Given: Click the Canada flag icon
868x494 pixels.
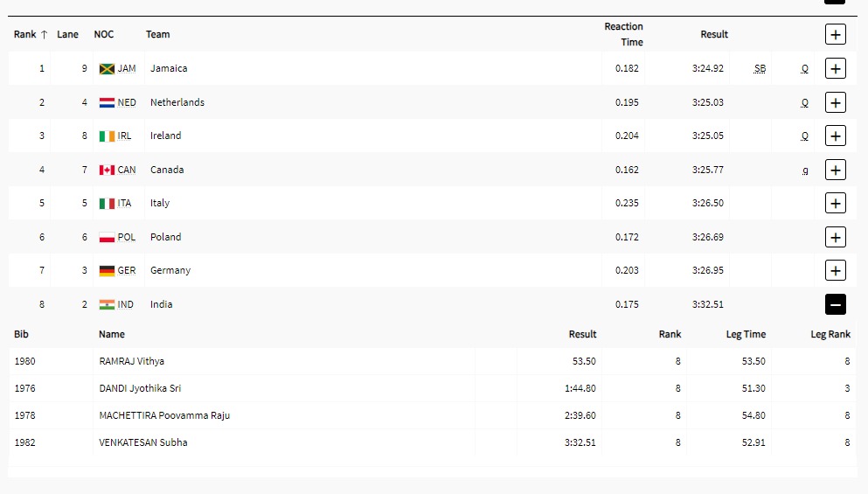Looking at the screenshot, I should pos(107,170).
